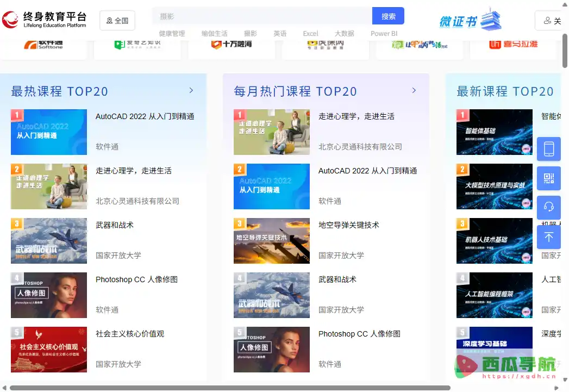Expand the 最热课程 TOP20 list arrow
This screenshot has width=569, height=392.
click(x=191, y=90)
